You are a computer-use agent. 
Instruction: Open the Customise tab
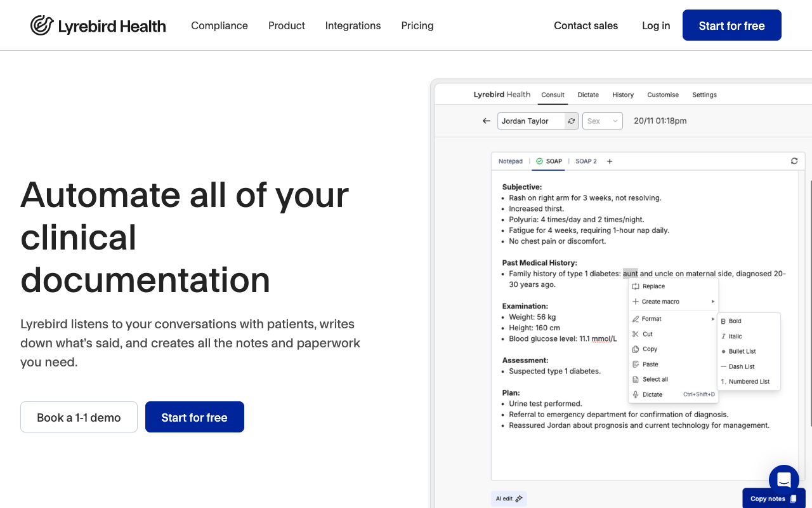pos(663,95)
